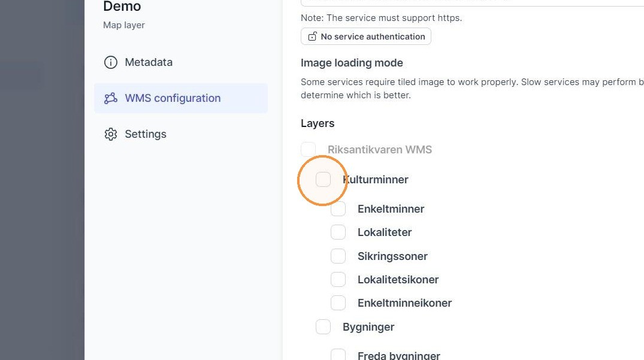Check the Riksantikvaren WMS checkbox
This screenshot has width=644, height=360.
(309, 149)
